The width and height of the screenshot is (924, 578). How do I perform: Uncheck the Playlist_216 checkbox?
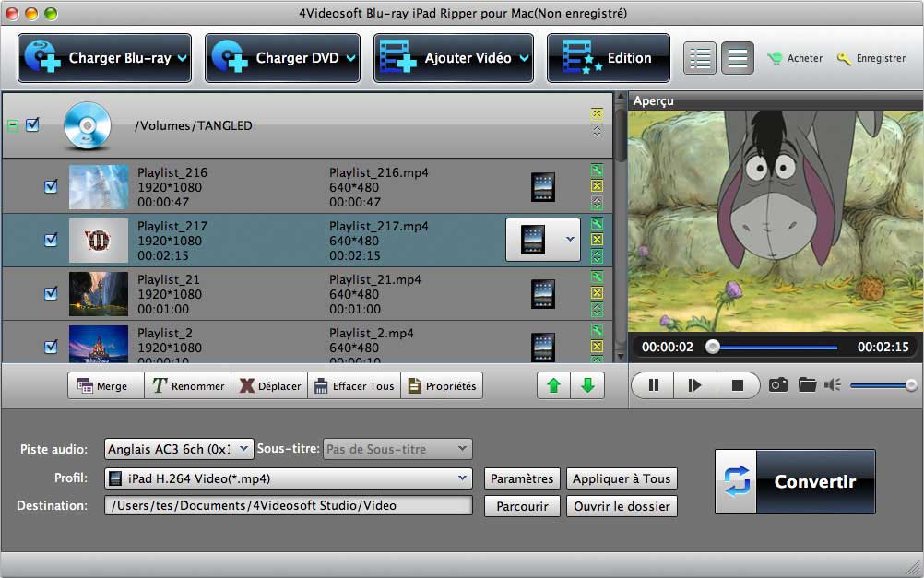[52, 187]
